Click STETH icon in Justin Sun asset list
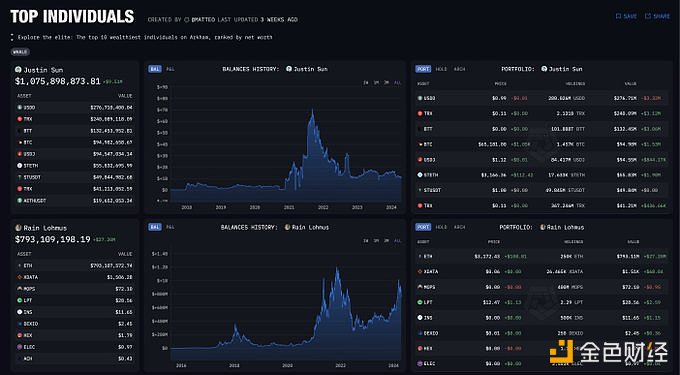Viewport: 680px width, 375px height. point(20,166)
